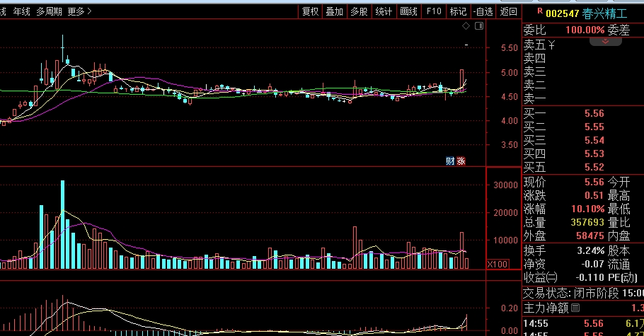Click the X100 volume unit label

(x=498, y=264)
